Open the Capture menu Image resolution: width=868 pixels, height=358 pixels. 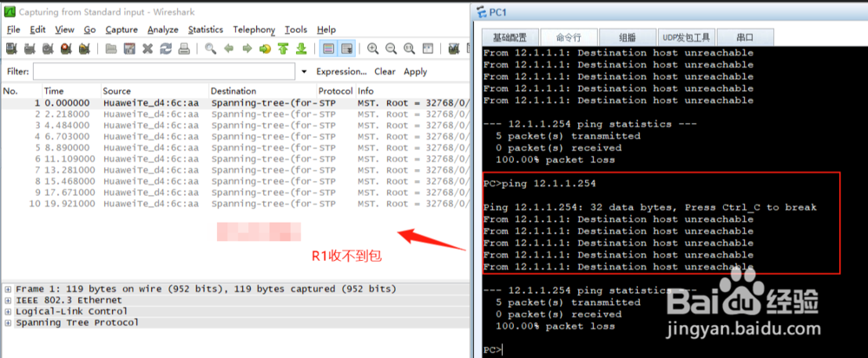tap(122, 29)
